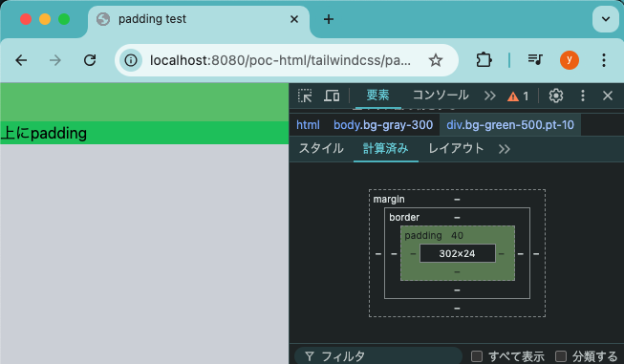Click the フィルタ input field
The width and height of the screenshot is (624, 364).
pos(378,355)
